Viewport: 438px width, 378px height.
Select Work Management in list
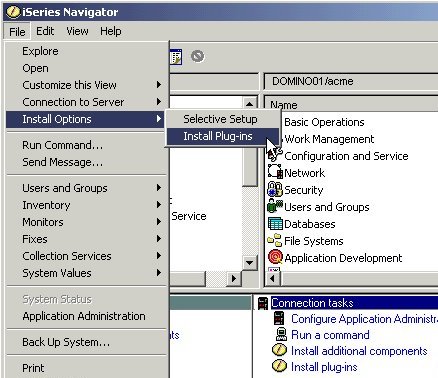(x=329, y=139)
